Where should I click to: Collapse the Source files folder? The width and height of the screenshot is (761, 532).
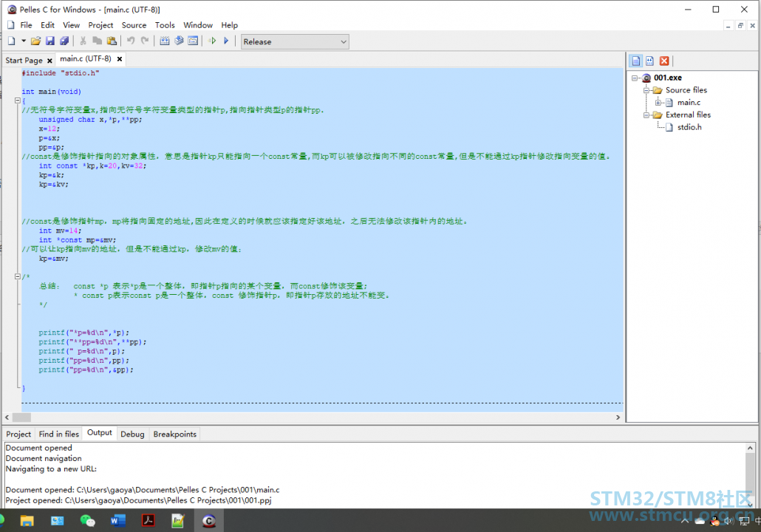tap(646, 90)
